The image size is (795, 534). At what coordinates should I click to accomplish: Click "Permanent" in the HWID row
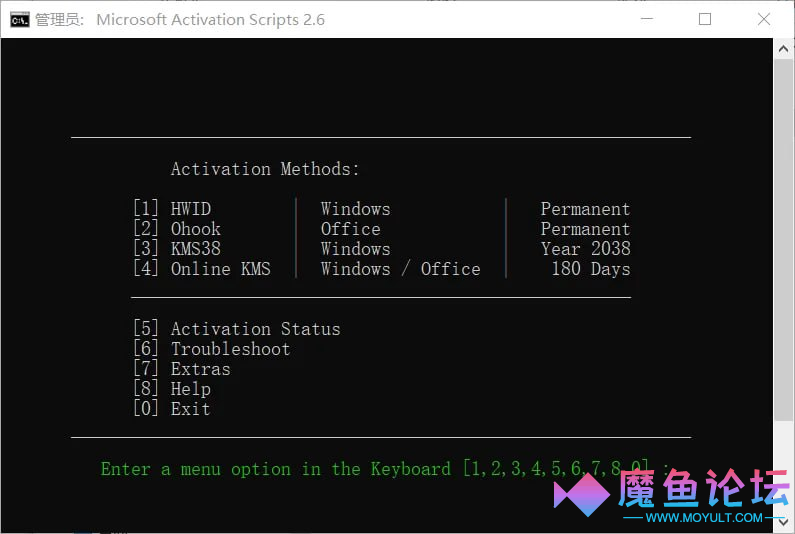coord(585,209)
